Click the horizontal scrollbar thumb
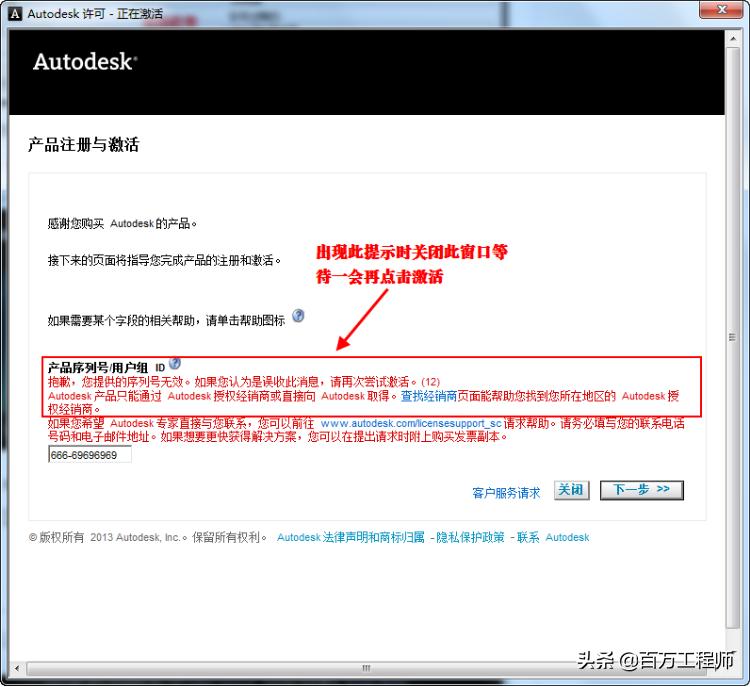This screenshot has height=687, width=750. tap(366, 668)
